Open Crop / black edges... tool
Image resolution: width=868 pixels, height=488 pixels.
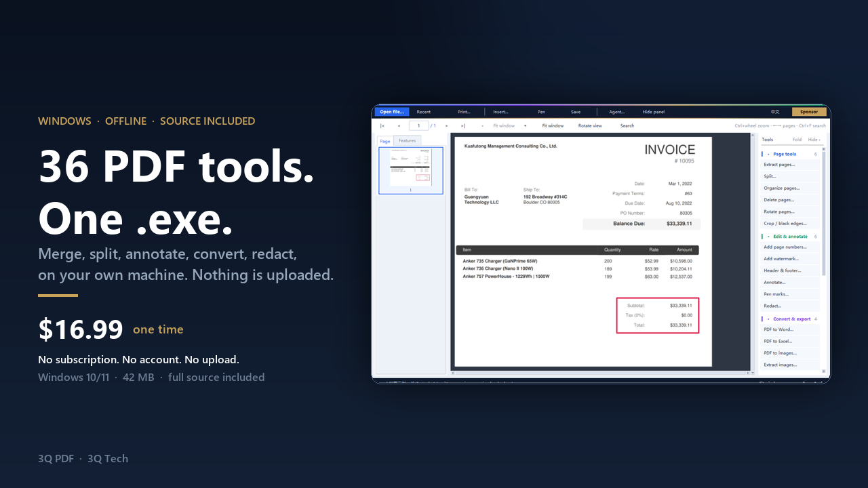[790, 223]
